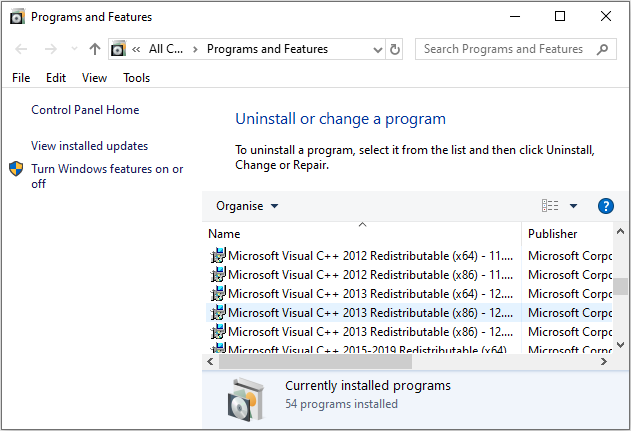The width and height of the screenshot is (631, 431).
Task: Click the Windows features shield icon
Action: [16, 169]
